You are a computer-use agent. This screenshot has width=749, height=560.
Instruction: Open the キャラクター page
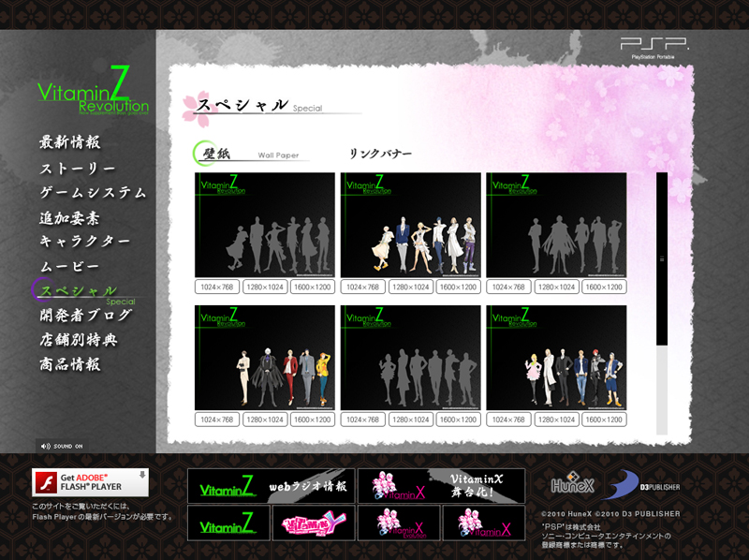[x=84, y=242]
